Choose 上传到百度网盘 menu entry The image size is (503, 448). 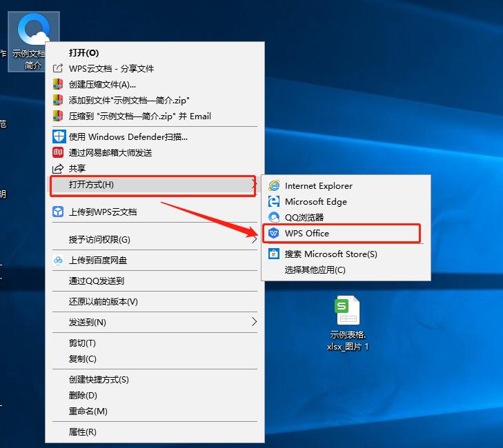click(x=155, y=261)
